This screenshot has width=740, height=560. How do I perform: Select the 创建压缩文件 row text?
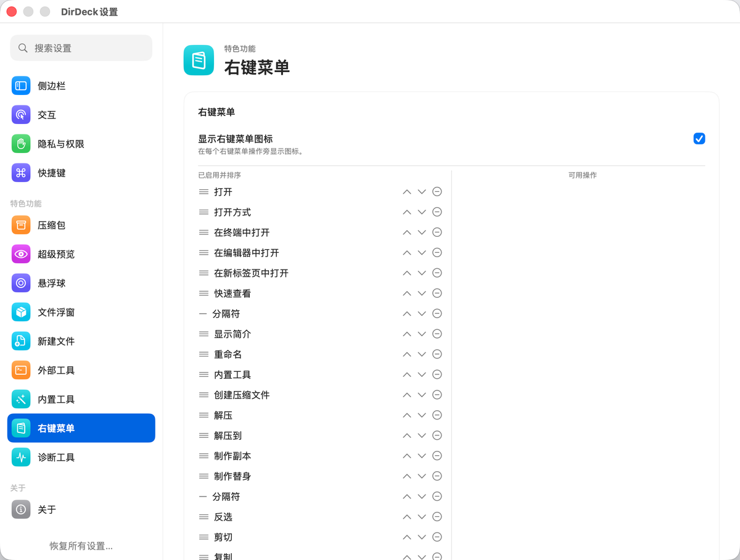click(x=242, y=395)
